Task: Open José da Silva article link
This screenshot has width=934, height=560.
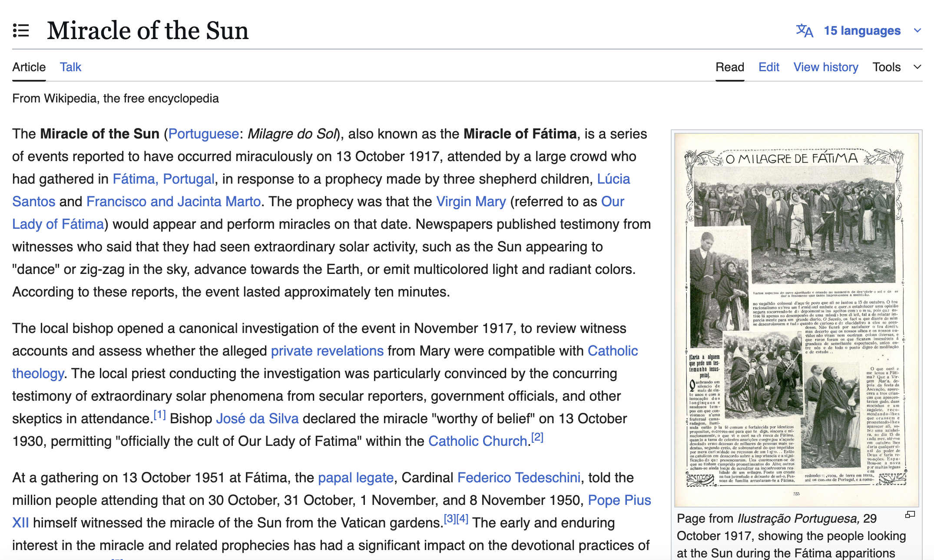Action: [257, 418]
